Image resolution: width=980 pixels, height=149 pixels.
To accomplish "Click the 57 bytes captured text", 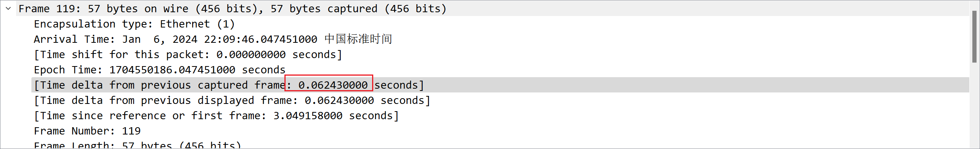I will (324, 8).
